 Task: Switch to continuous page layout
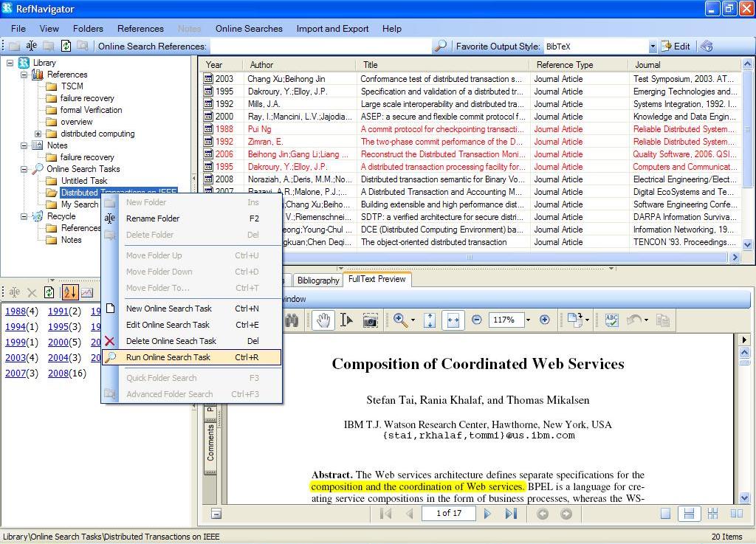688,514
